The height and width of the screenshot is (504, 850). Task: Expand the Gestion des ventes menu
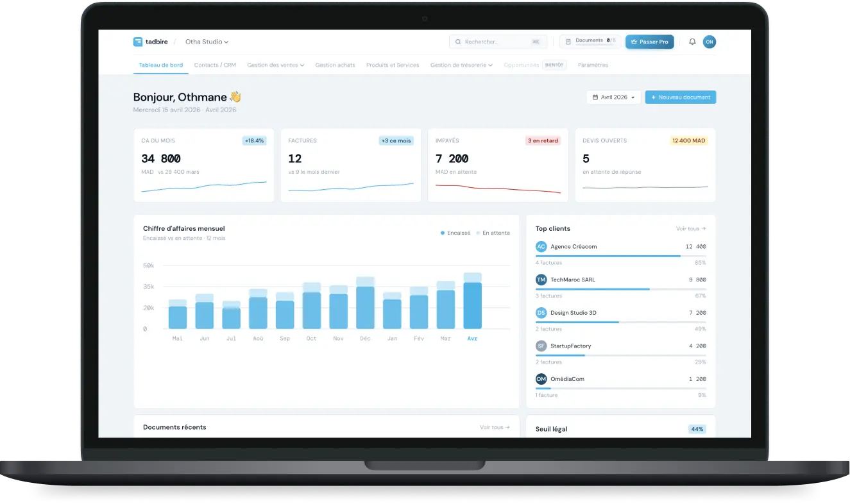[276, 65]
